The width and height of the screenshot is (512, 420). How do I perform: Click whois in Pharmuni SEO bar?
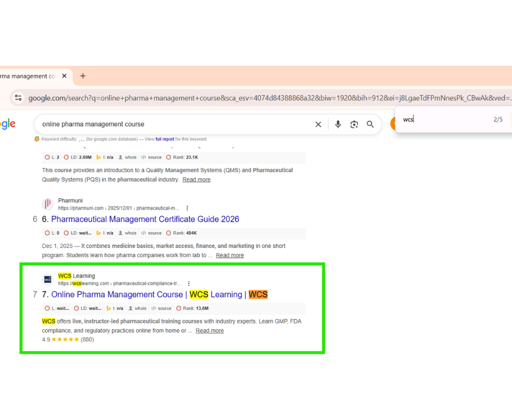point(127,233)
